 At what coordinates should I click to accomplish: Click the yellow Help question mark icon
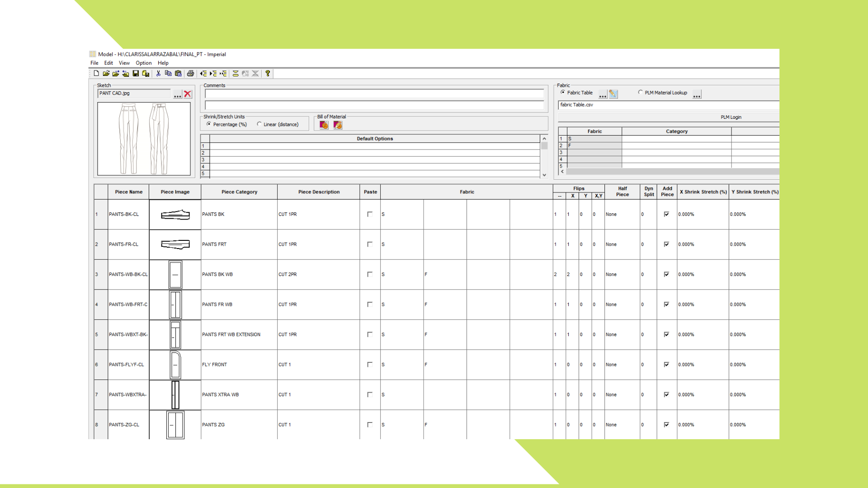(268, 73)
